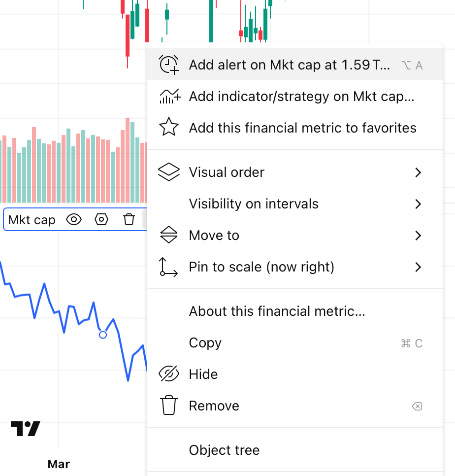Image resolution: width=455 pixels, height=476 pixels.
Task: Click the Visual order layers icon
Action: (168, 172)
